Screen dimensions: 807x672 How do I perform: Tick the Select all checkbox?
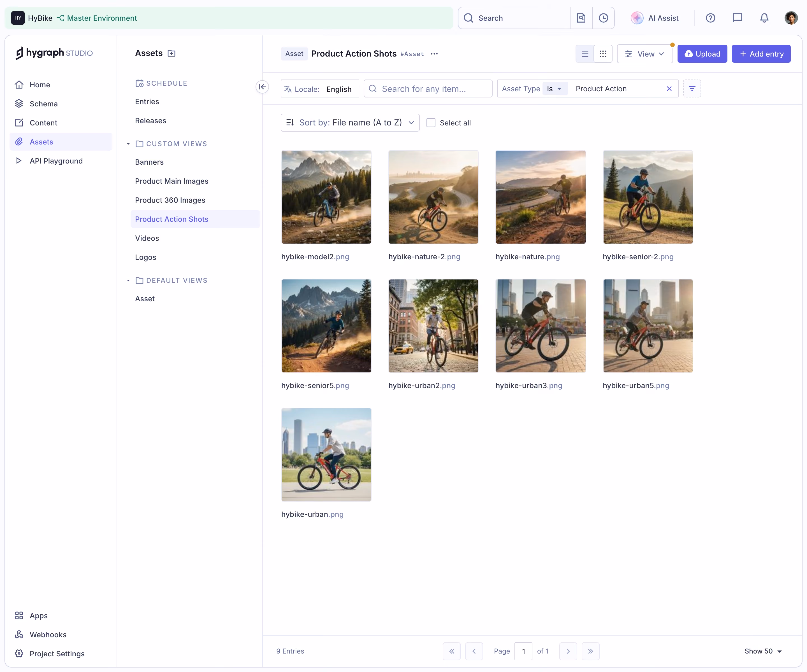(x=431, y=123)
